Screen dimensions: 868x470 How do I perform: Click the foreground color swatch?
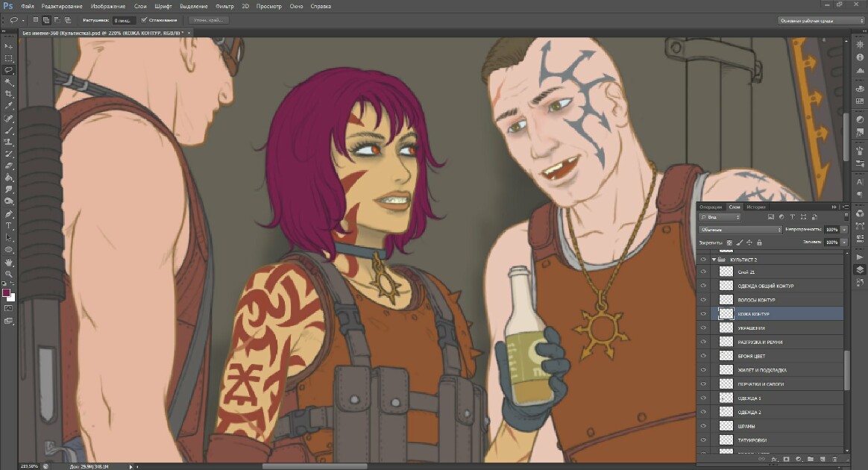6,293
